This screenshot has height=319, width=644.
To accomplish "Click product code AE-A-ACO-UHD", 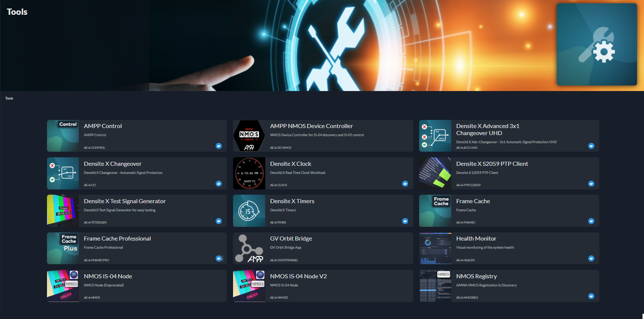I will click(x=466, y=148).
